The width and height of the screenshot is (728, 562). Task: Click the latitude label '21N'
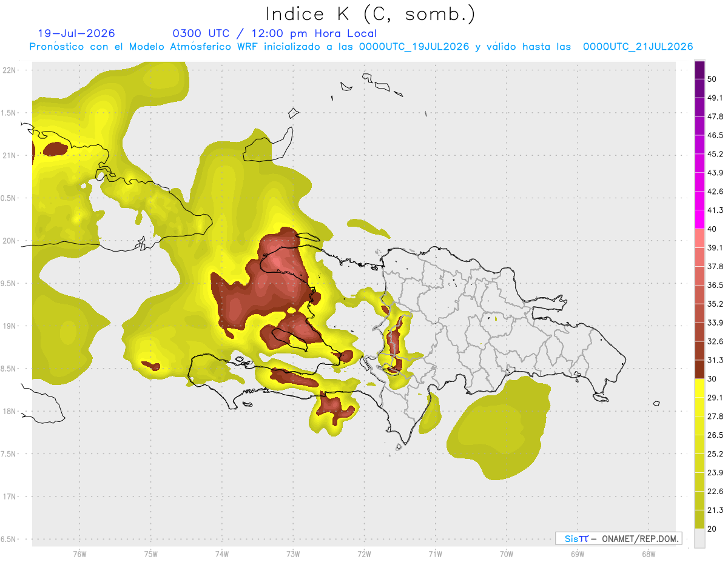tap(9, 155)
